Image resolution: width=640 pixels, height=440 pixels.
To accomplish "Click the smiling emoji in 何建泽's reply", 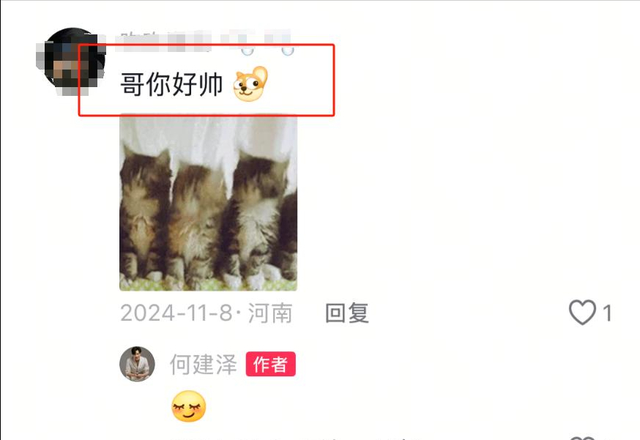I will 189,407.
